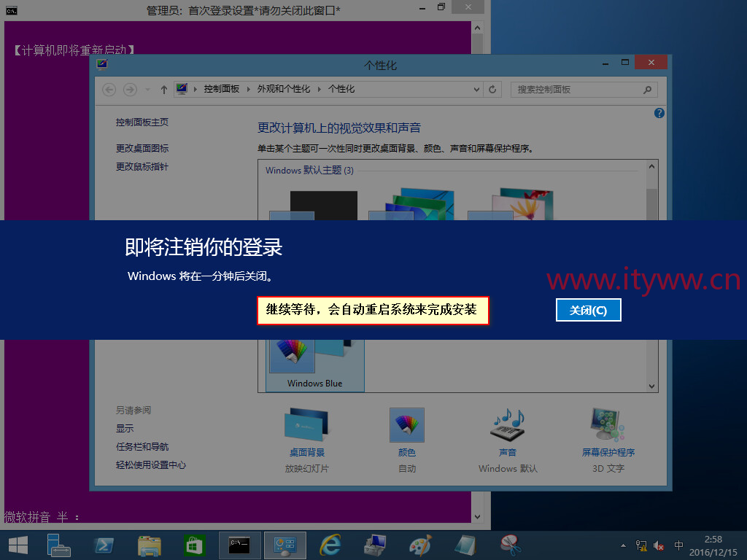Click the muted volume tray icon

coord(659,545)
